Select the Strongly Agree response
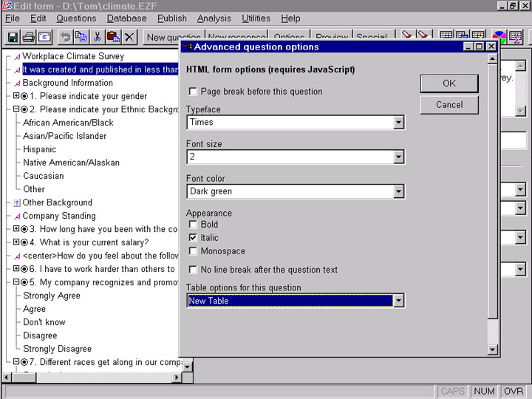 point(52,296)
